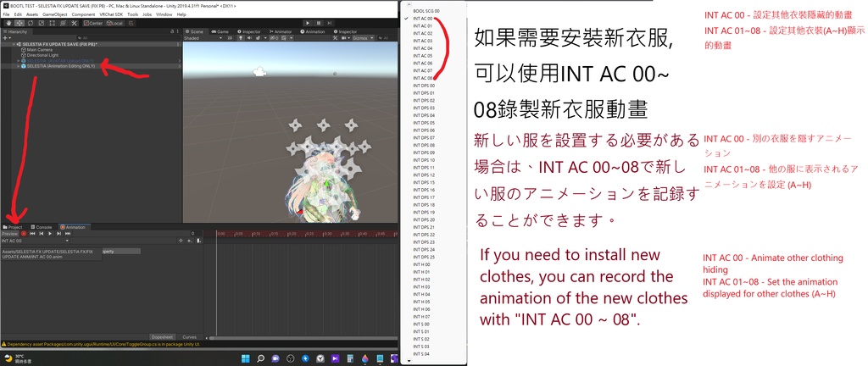
Task: Click the add animation event icon
Action: 198,241
